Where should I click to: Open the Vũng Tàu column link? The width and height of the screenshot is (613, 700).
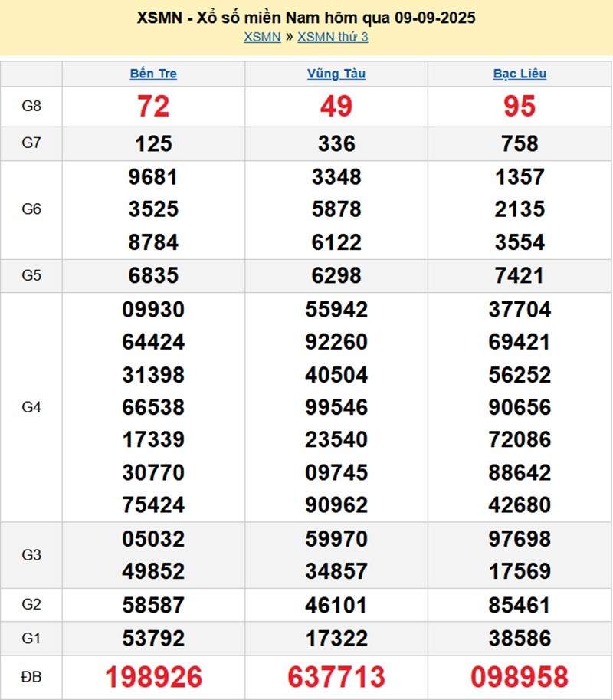click(x=336, y=74)
